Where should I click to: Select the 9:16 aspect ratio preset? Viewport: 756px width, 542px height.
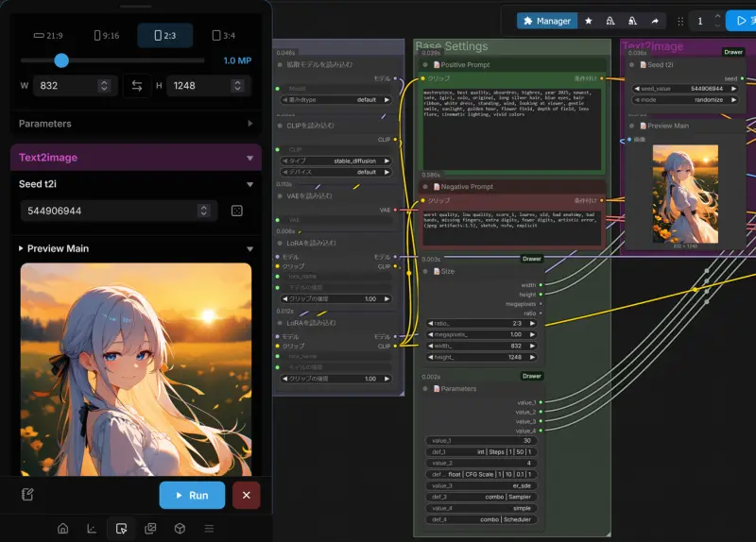107,36
